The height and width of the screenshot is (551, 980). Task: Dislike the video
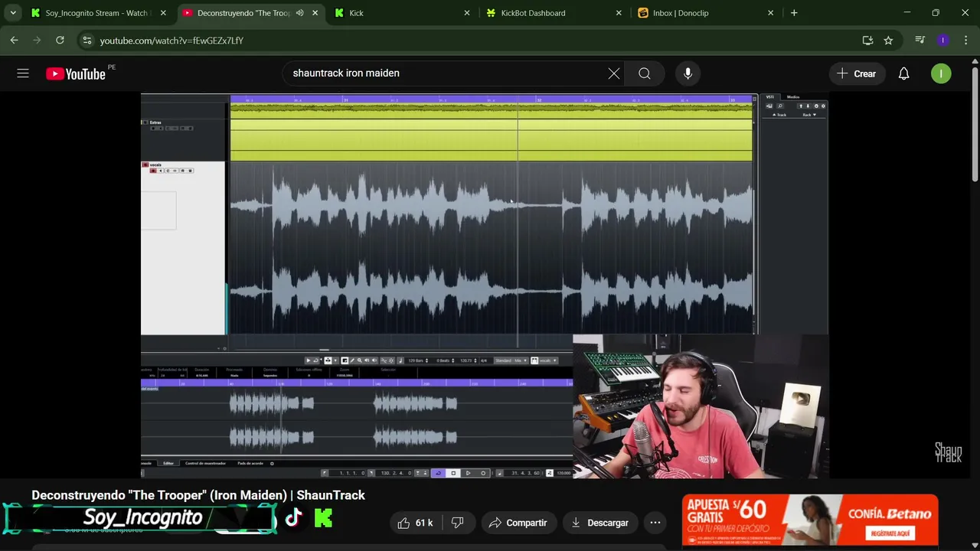457,523
